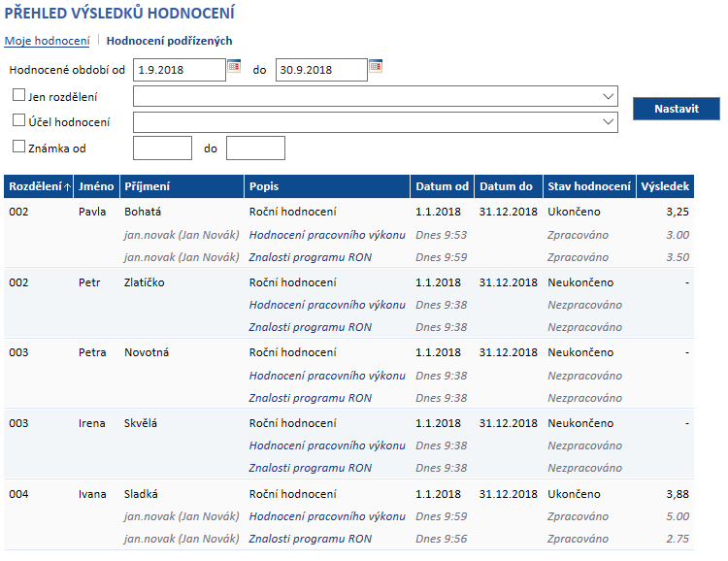
Task: Sort by Stav hodnocení column header
Action: [x=589, y=186]
